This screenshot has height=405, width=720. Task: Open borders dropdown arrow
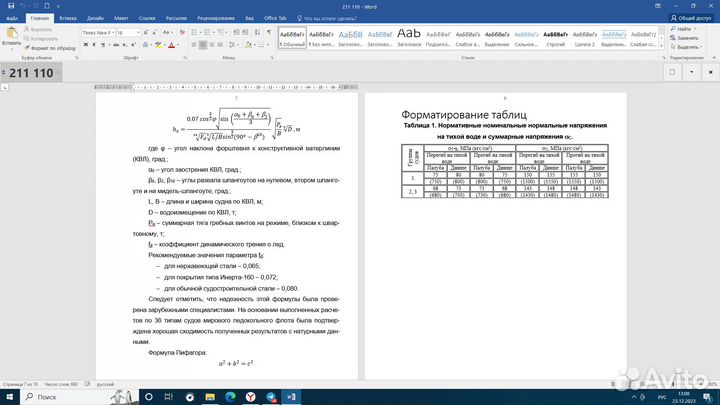point(268,45)
